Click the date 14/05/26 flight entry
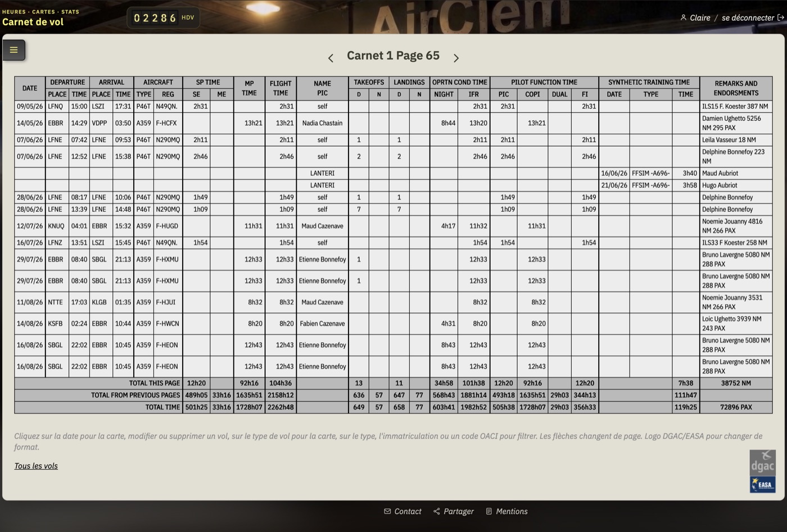Viewport: 787px width, 532px height. coord(30,123)
